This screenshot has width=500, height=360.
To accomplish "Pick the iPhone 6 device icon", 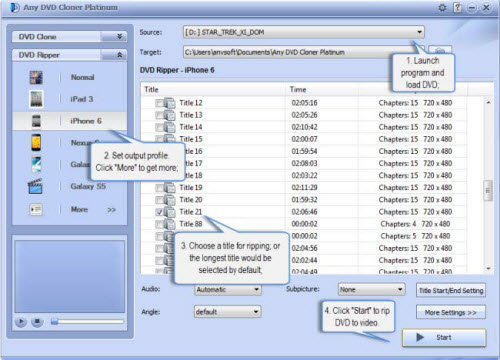I will tap(36, 121).
